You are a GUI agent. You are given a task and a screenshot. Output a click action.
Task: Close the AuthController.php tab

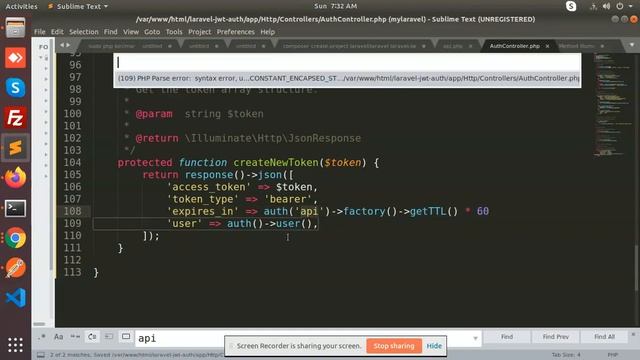tap(547, 46)
